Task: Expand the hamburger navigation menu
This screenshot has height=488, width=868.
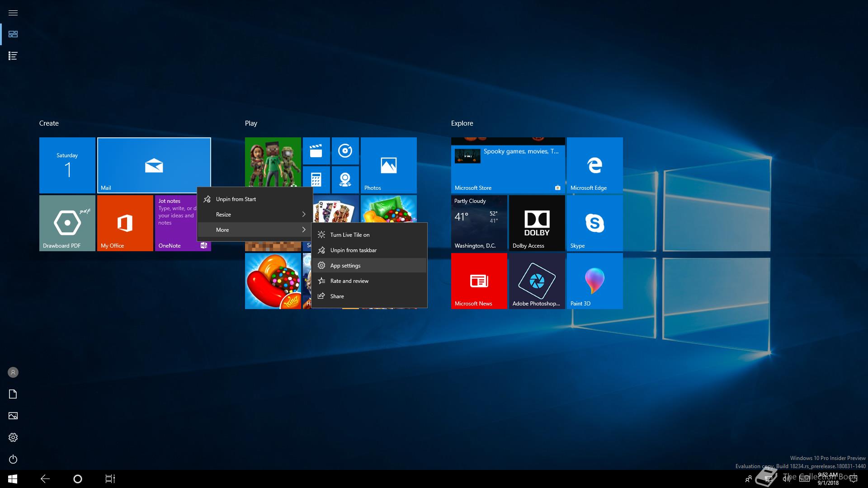Action: pos(13,13)
